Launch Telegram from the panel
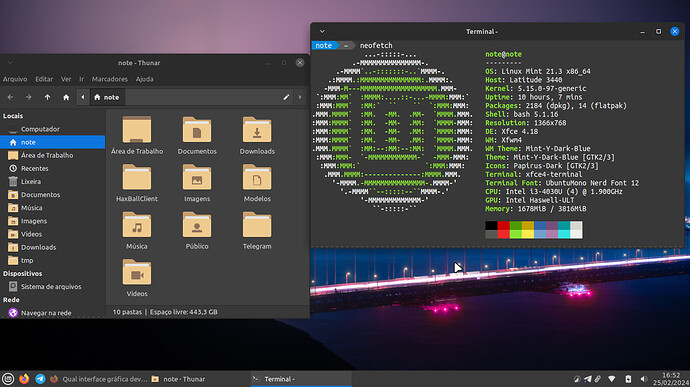 click(40, 379)
